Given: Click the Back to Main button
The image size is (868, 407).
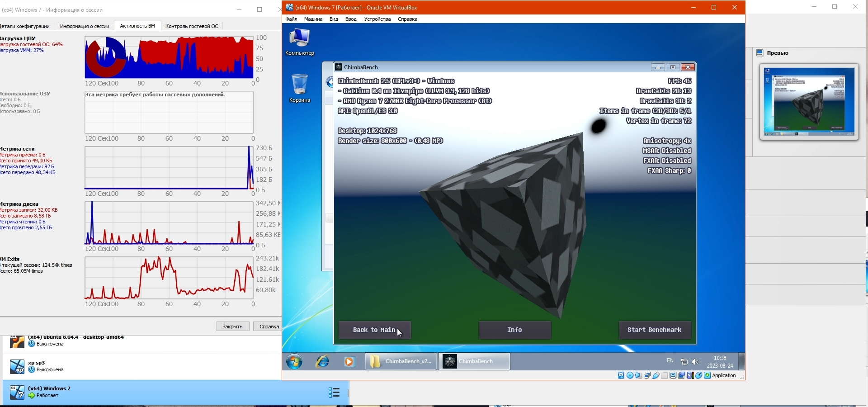Looking at the screenshot, I should (x=374, y=330).
